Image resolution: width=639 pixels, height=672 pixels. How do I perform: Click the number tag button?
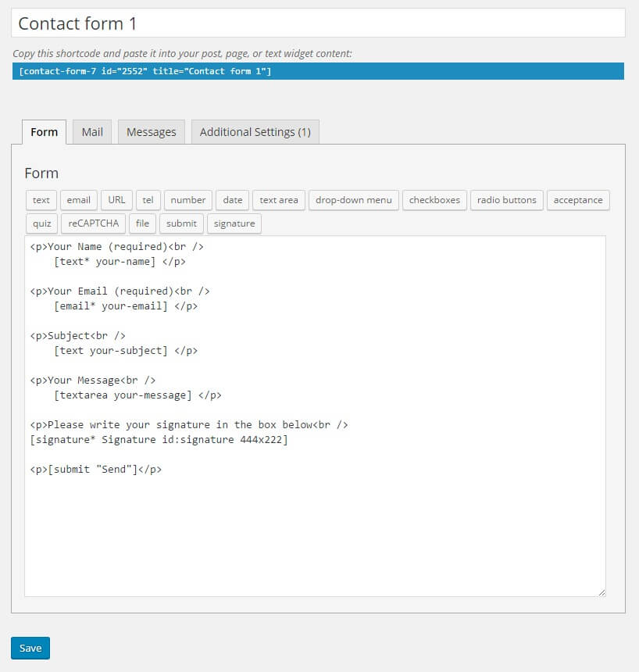pyautogui.click(x=187, y=200)
